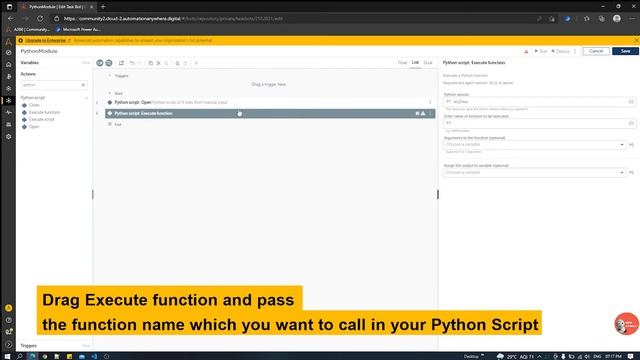Open Microsoft Power Automate bookmark

point(78,29)
